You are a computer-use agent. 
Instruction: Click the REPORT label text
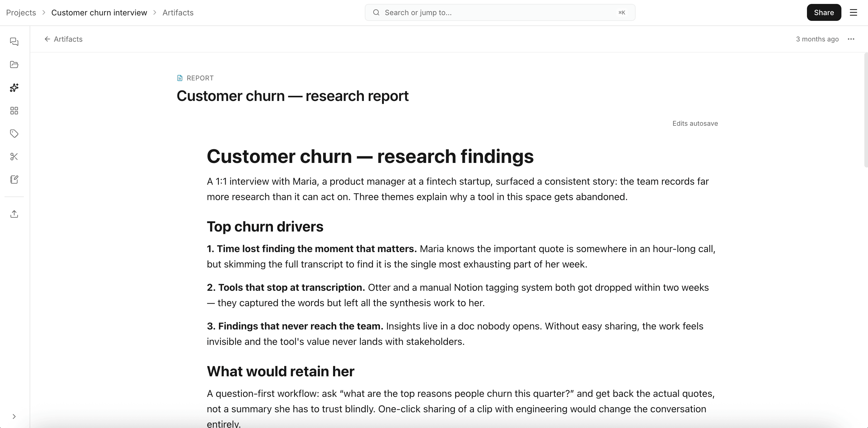(x=200, y=78)
